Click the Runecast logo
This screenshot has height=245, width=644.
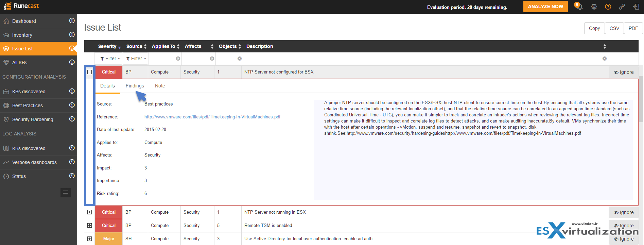[x=21, y=6]
